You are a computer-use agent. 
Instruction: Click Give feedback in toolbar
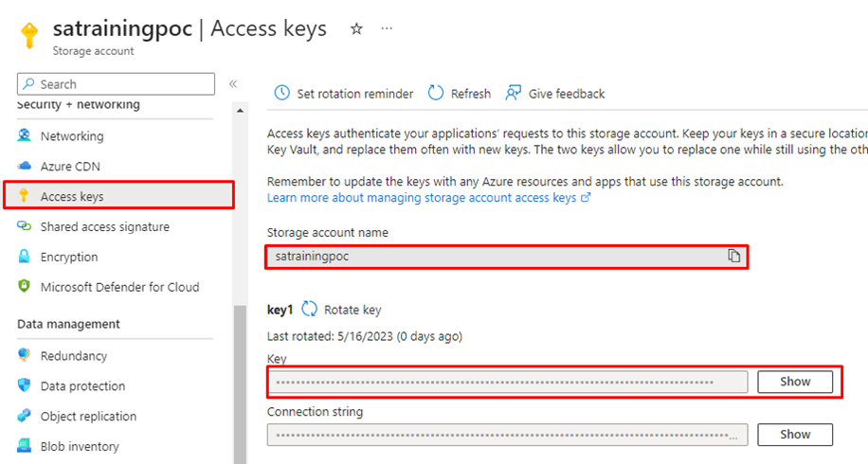pos(555,94)
